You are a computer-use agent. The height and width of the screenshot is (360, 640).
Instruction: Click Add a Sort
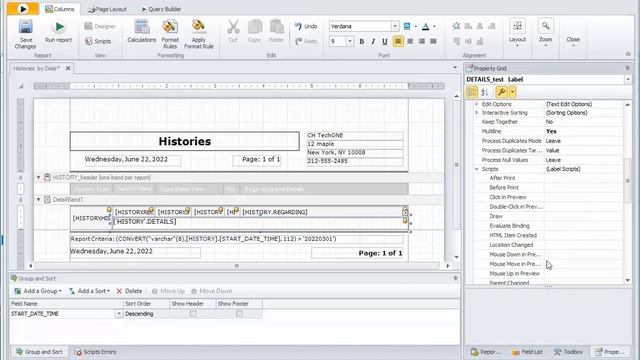click(89, 291)
